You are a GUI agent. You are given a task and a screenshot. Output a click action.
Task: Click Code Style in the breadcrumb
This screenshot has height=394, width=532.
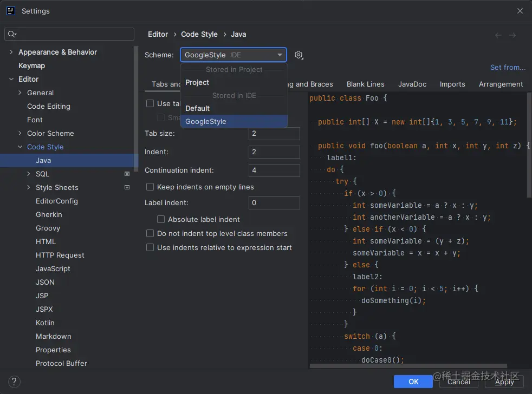pyautogui.click(x=199, y=34)
